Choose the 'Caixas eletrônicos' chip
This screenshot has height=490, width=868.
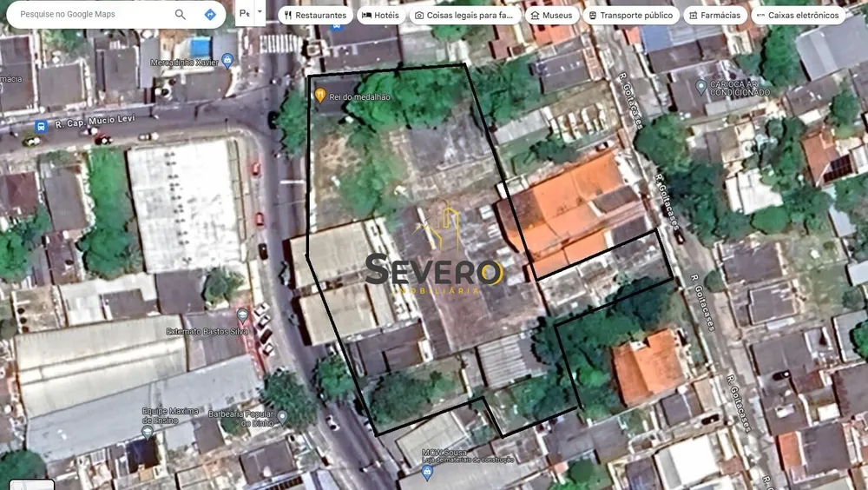pos(798,16)
